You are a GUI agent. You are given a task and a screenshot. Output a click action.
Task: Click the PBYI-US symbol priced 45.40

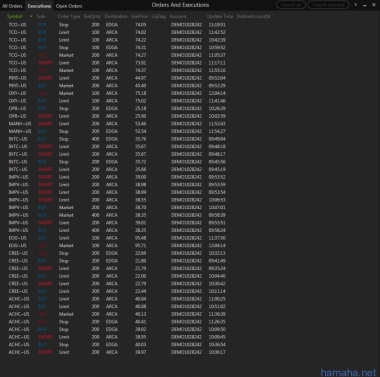click(17, 86)
